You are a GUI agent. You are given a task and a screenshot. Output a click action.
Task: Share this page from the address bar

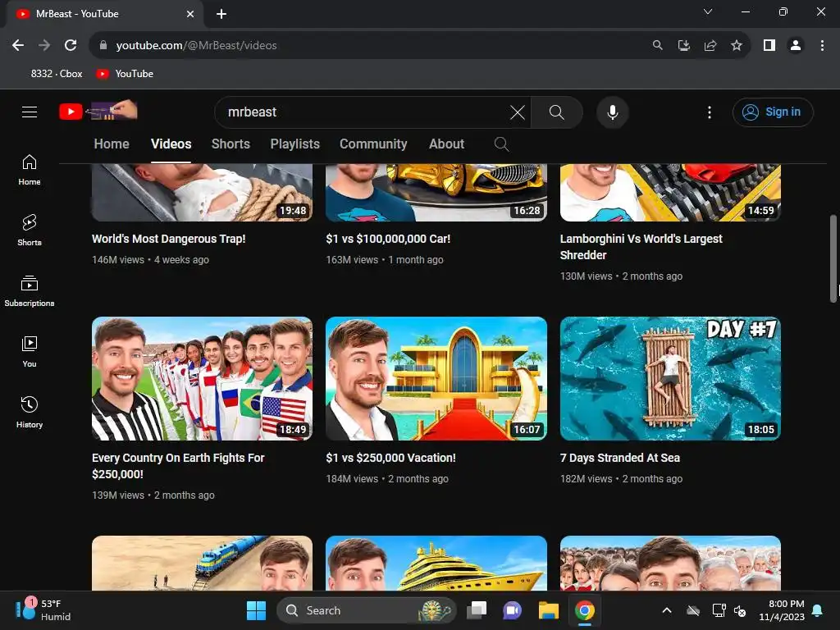(x=710, y=46)
